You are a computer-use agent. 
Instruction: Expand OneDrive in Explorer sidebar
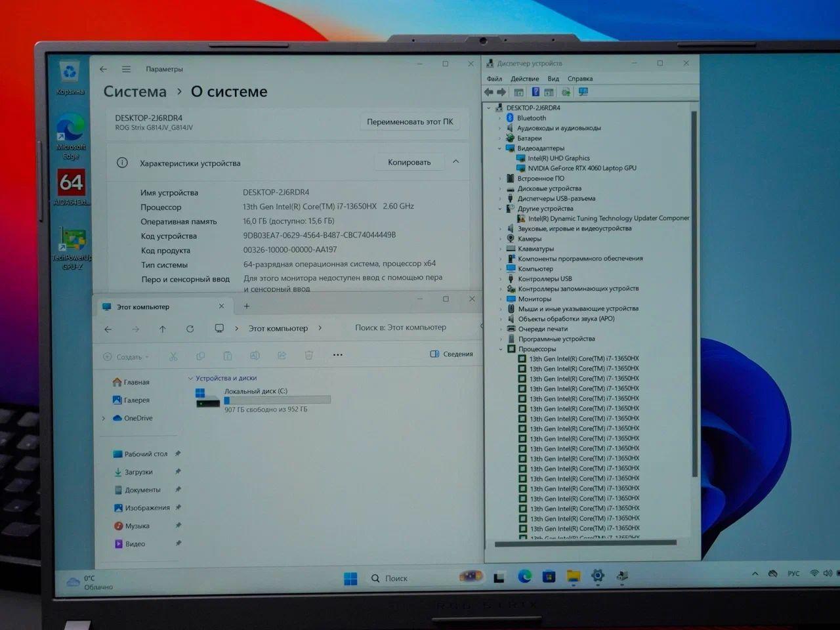(x=104, y=418)
